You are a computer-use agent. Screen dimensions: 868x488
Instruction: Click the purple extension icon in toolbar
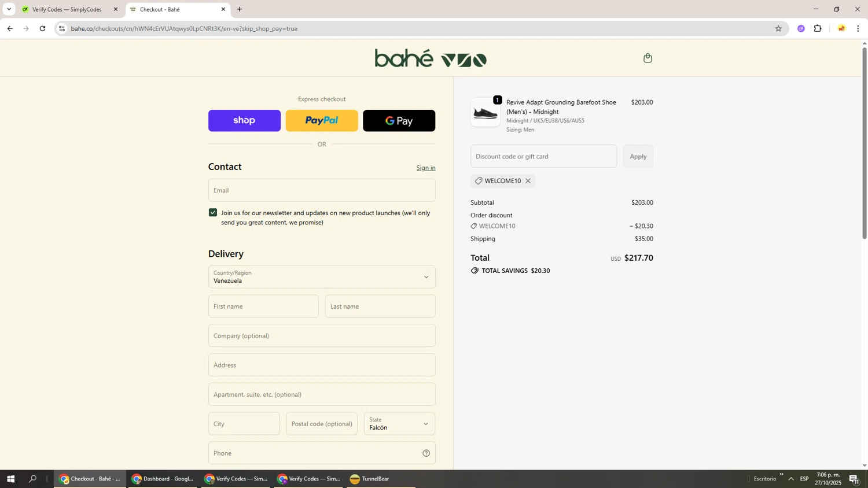tap(801, 28)
